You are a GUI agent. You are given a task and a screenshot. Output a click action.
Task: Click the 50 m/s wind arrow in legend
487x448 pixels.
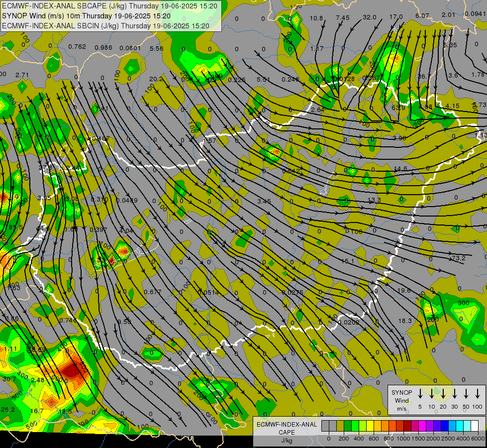tap(466, 394)
